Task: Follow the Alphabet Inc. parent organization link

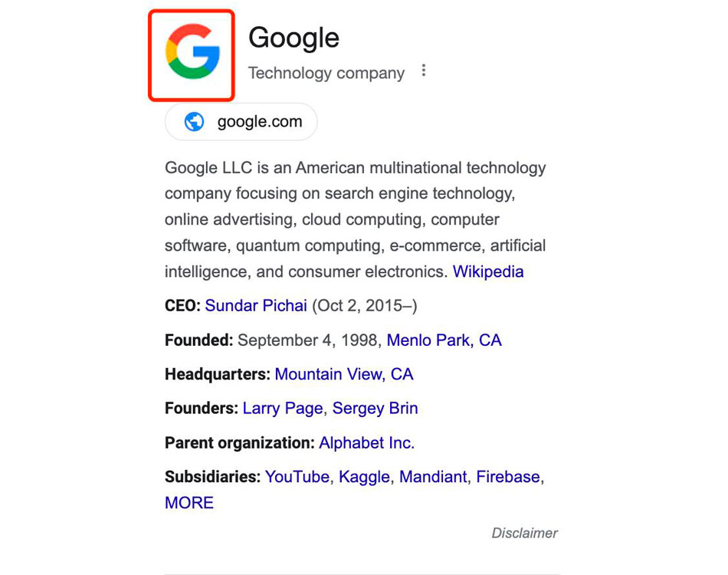Action: click(x=366, y=443)
